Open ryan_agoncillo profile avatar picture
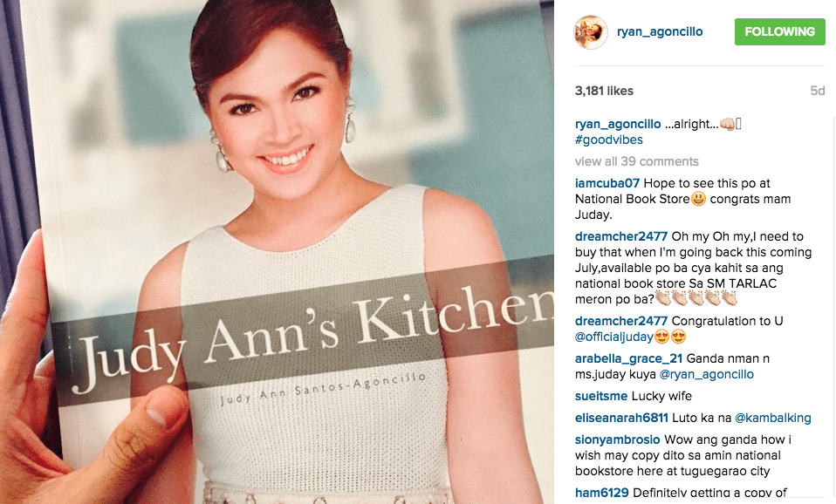The height and width of the screenshot is (504, 836). tap(590, 32)
